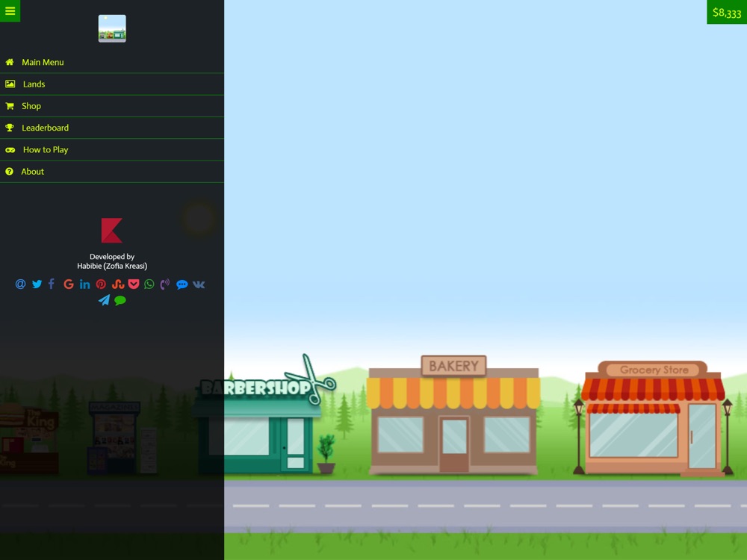Share on LinkedIn icon
Viewport: 747px width, 560px height.
(x=85, y=284)
